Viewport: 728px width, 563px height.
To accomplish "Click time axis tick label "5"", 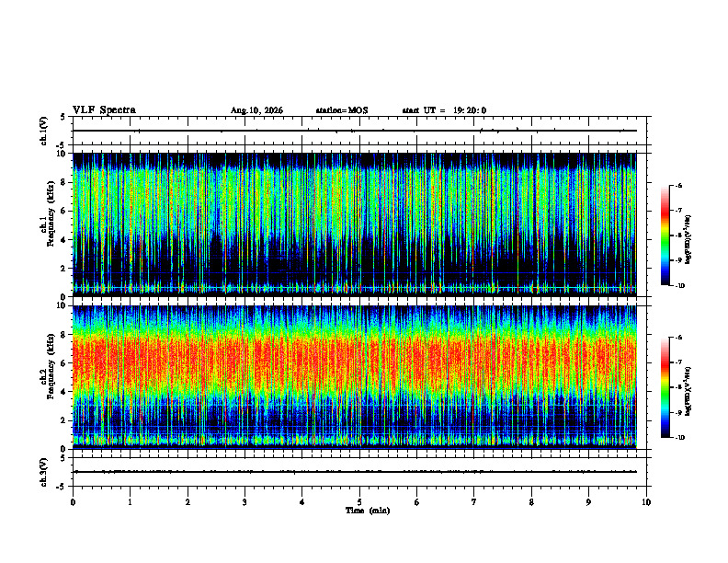I will pyautogui.click(x=359, y=502).
